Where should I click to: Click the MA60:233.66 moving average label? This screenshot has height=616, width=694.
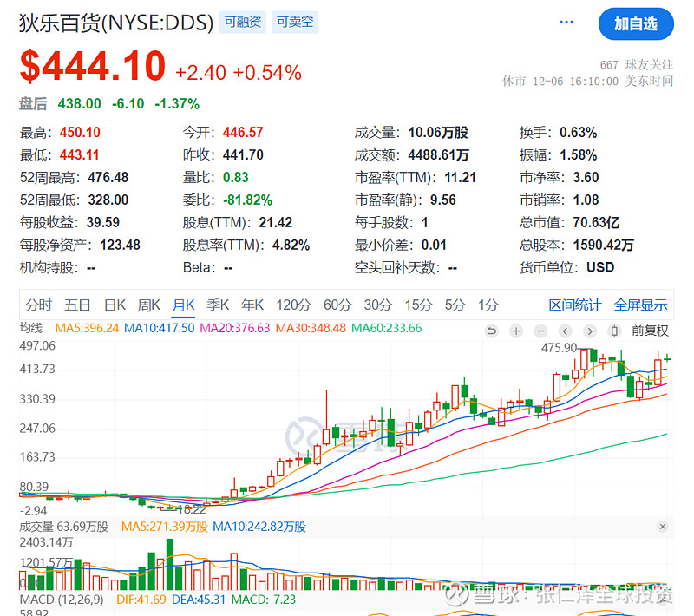387,328
